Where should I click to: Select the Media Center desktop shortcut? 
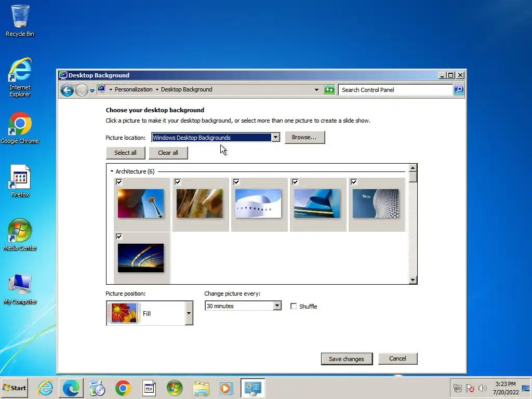[20, 235]
